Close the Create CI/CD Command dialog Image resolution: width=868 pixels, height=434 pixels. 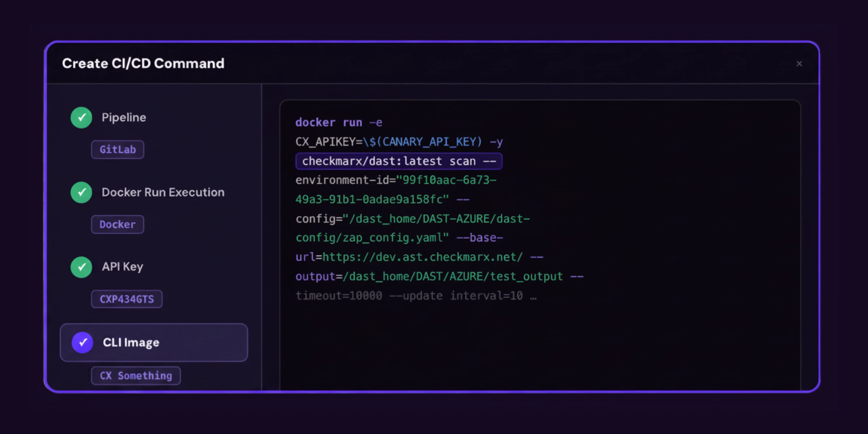click(x=799, y=64)
